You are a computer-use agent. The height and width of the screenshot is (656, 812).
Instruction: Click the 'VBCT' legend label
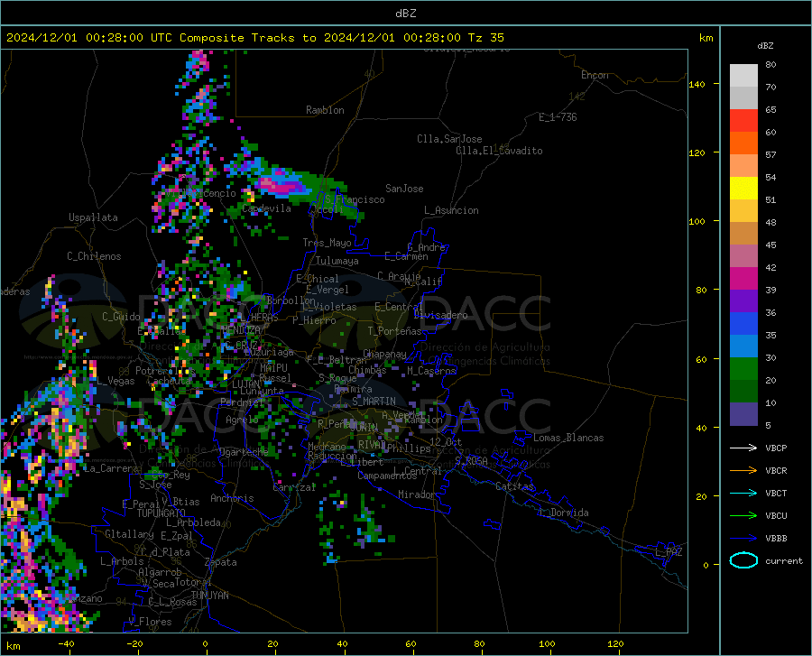coord(776,493)
